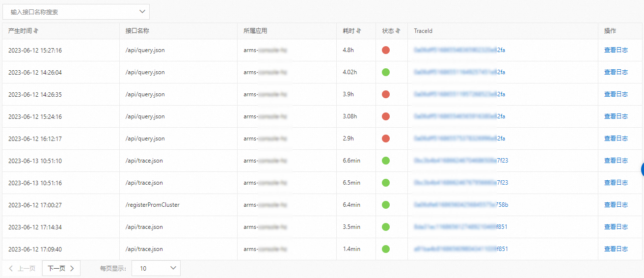Click green status dot in 3.5min row
This screenshot has height=278, width=644.
pyautogui.click(x=386, y=227)
